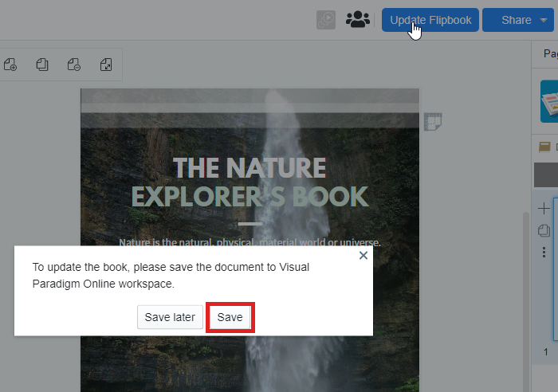This screenshot has height=392, width=558.
Task: Click the Update Flipbook button
Action: [430, 20]
